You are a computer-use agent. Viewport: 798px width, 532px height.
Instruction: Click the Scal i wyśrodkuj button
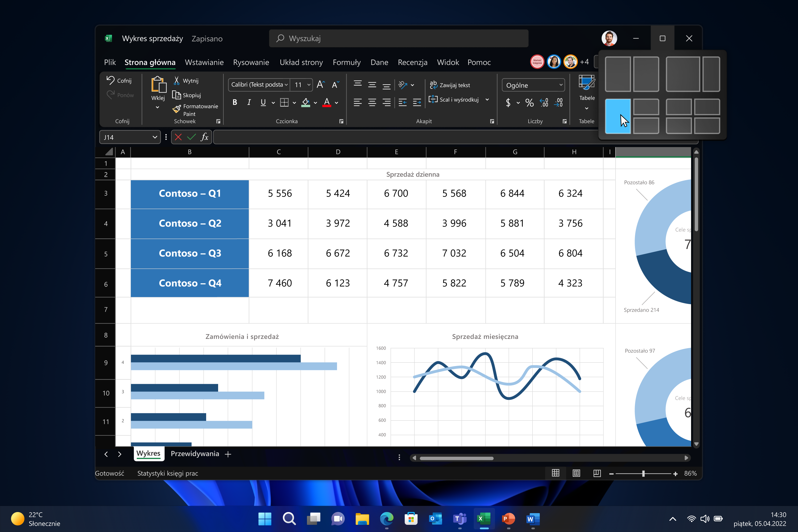click(x=460, y=99)
